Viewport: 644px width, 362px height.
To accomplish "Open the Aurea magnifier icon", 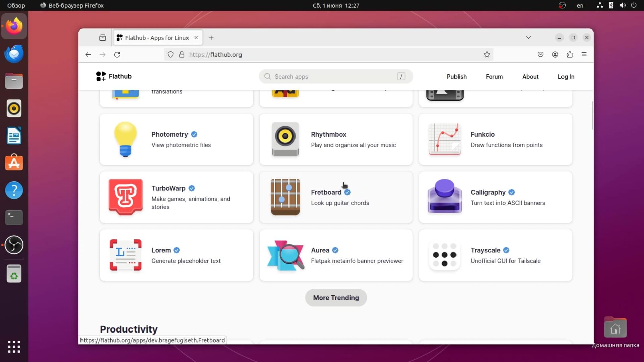I will 286,255.
